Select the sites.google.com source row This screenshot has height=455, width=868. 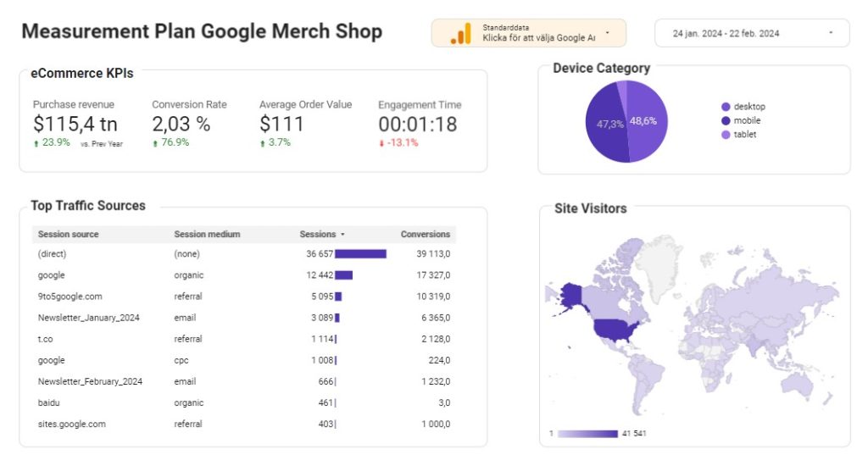244,424
